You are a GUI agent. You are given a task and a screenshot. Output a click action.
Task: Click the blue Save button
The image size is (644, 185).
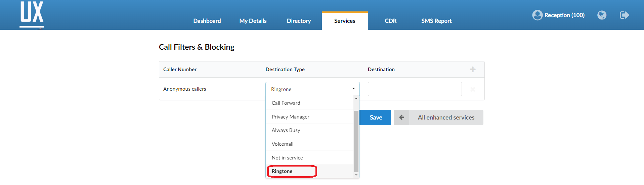[375, 118]
